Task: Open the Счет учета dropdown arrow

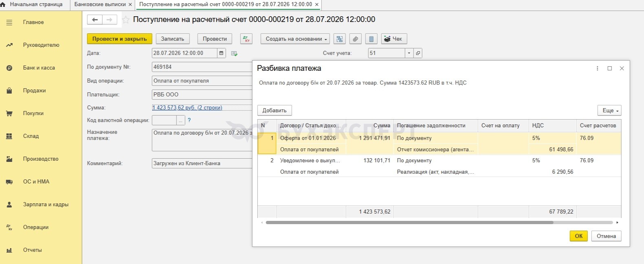Action: [x=409, y=53]
